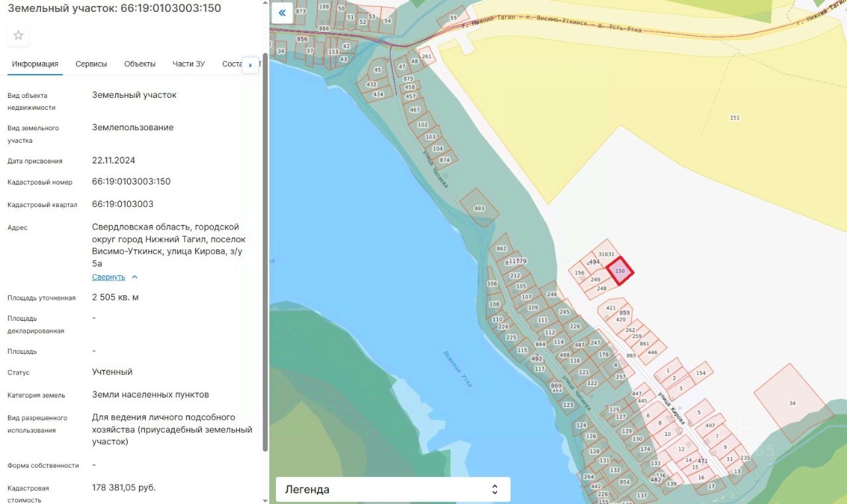Screen dimensions: 847x504
Task: Open the Информация tab
Action: click(35, 64)
